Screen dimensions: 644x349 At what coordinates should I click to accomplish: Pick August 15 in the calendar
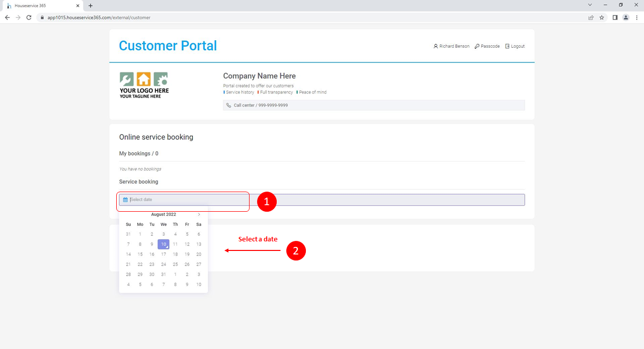(x=140, y=254)
